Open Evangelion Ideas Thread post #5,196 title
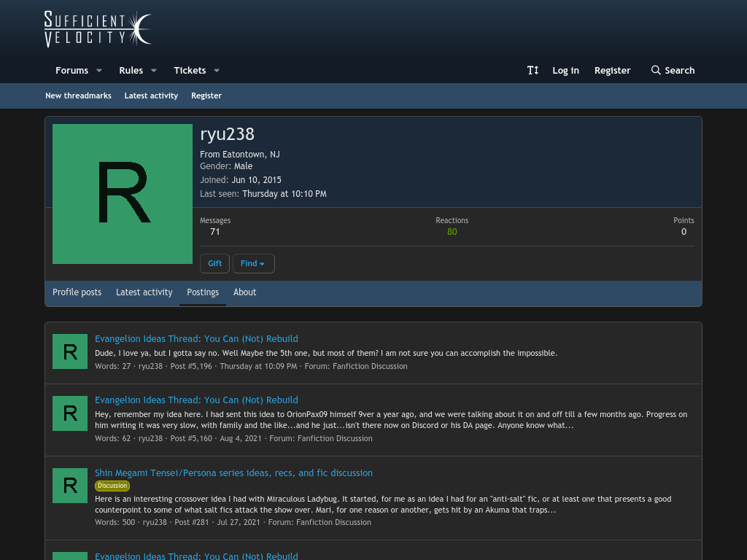This screenshot has width=747, height=560. [196, 338]
